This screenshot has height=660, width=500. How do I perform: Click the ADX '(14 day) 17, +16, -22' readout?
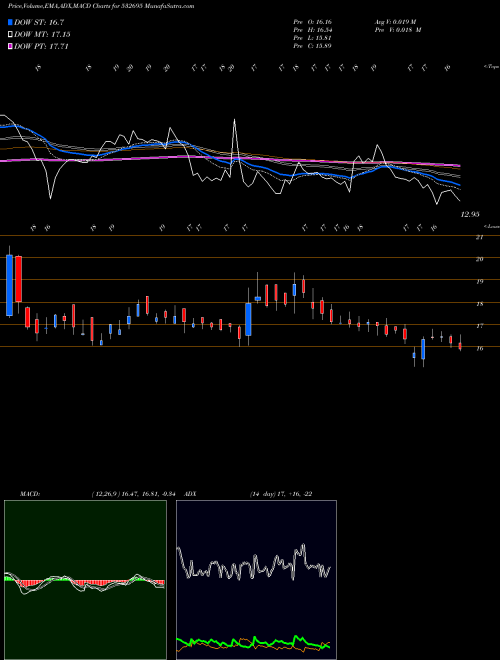pos(280,494)
